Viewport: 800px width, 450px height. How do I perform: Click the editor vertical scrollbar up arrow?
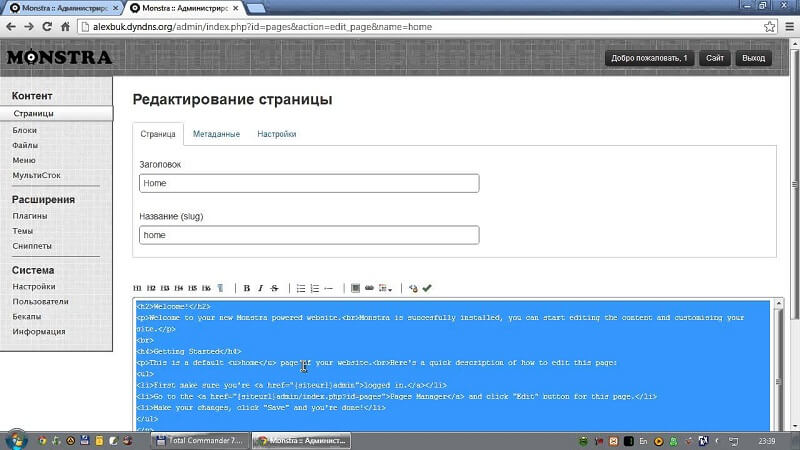click(779, 304)
